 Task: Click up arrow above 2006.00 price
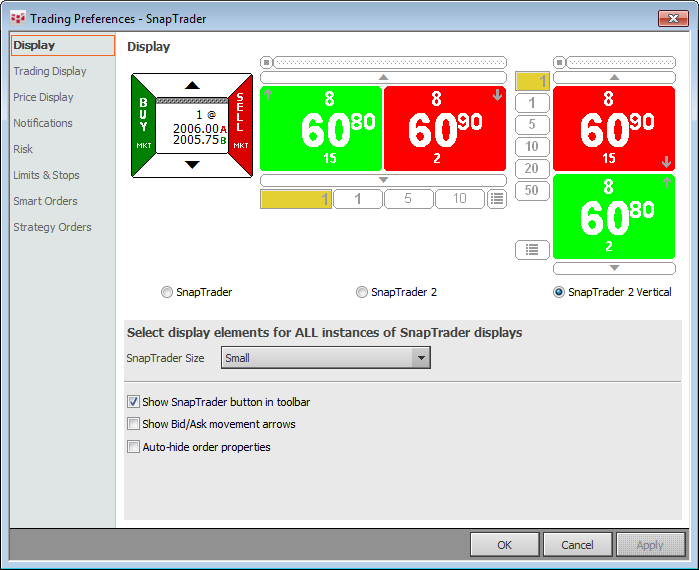[192, 85]
